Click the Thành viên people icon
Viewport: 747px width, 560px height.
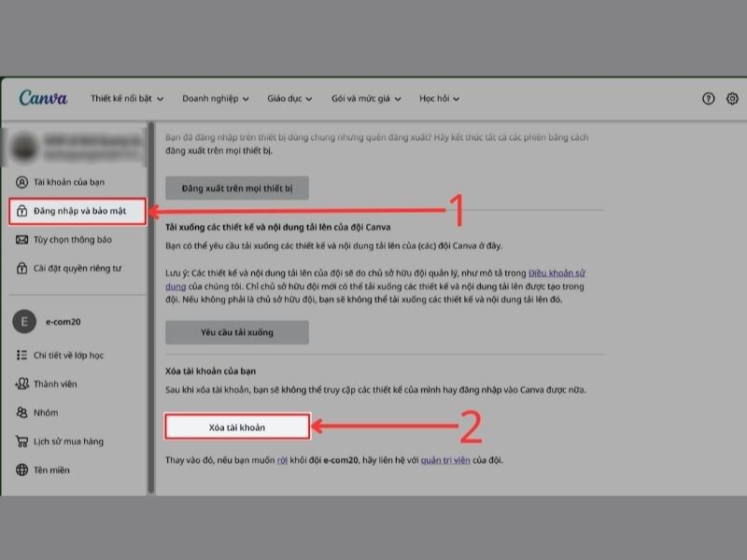22,384
